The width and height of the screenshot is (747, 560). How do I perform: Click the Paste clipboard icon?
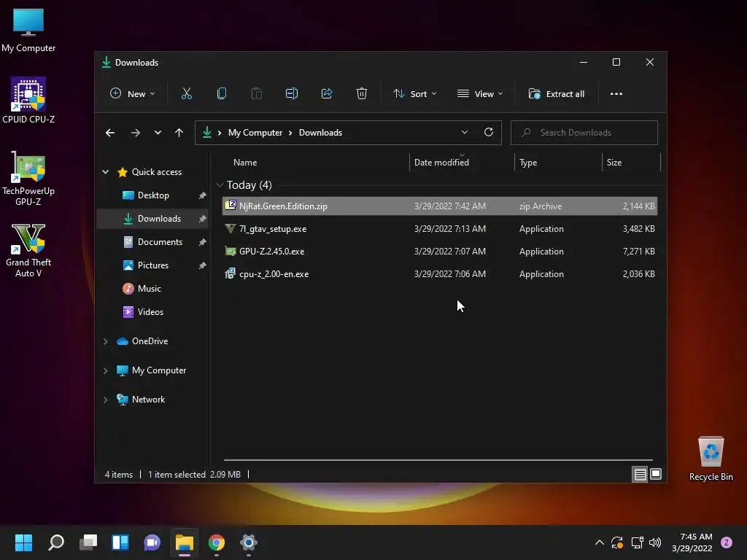click(256, 94)
